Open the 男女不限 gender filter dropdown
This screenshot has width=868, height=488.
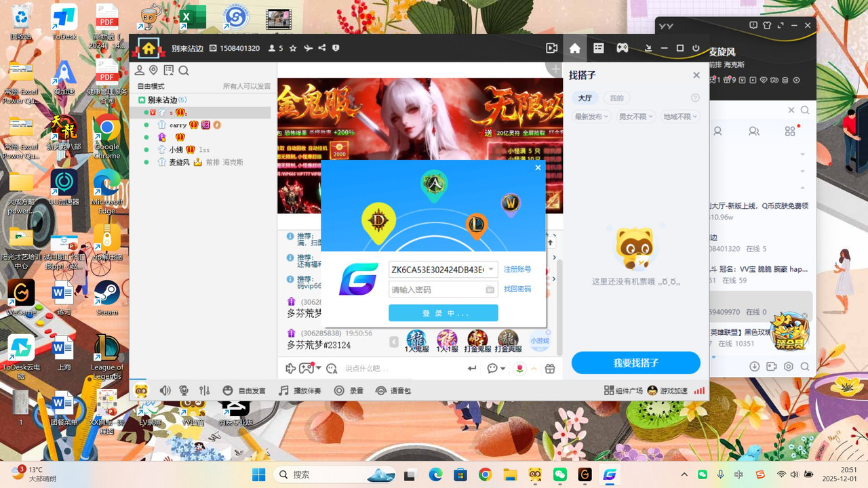click(x=635, y=117)
